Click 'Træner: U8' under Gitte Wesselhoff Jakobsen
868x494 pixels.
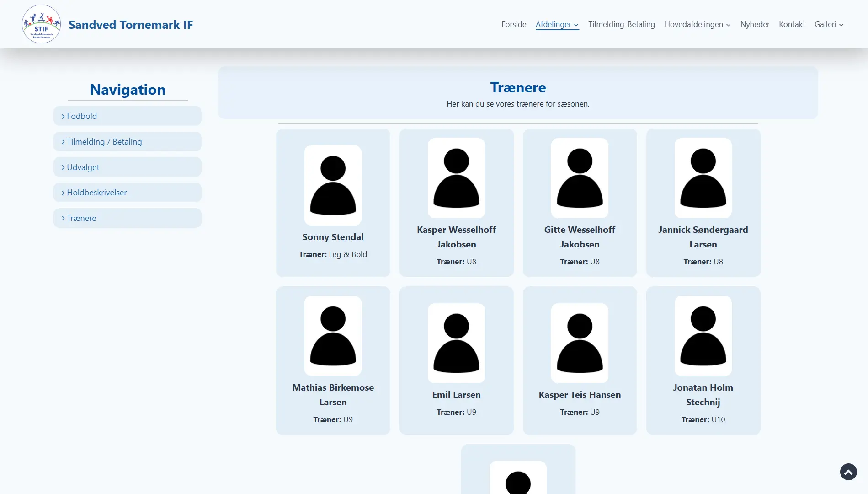pyautogui.click(x=580, y=262)
